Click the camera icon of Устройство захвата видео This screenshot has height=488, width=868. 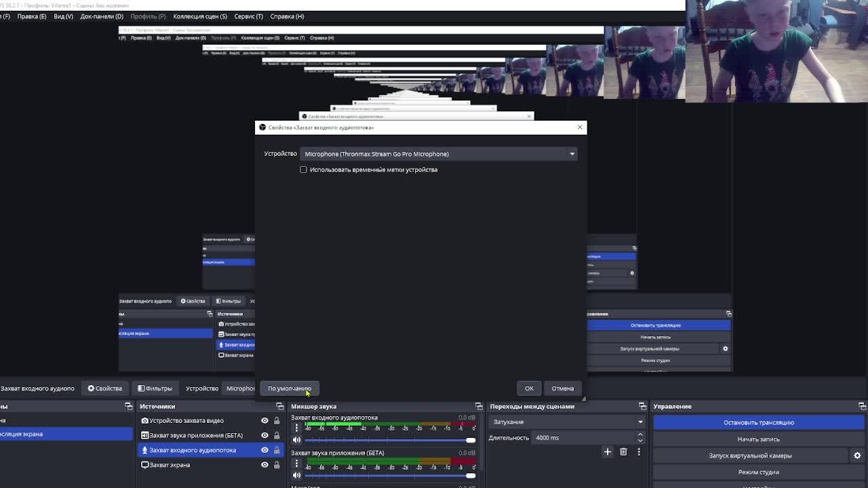(144, 420)
